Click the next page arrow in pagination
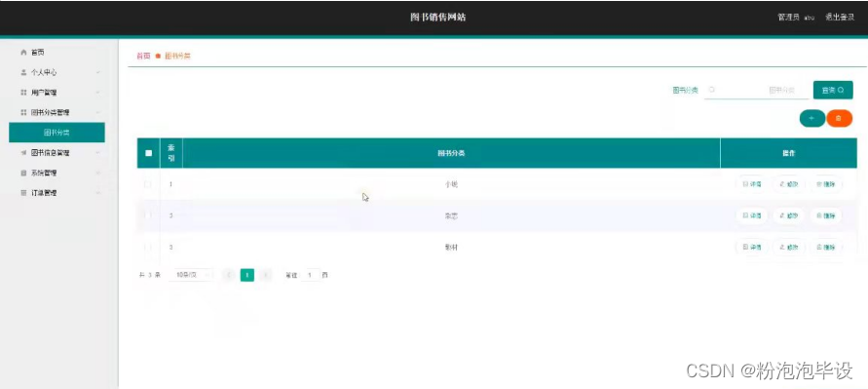Screen dimensions: 868x389 (x=266, y=275)
